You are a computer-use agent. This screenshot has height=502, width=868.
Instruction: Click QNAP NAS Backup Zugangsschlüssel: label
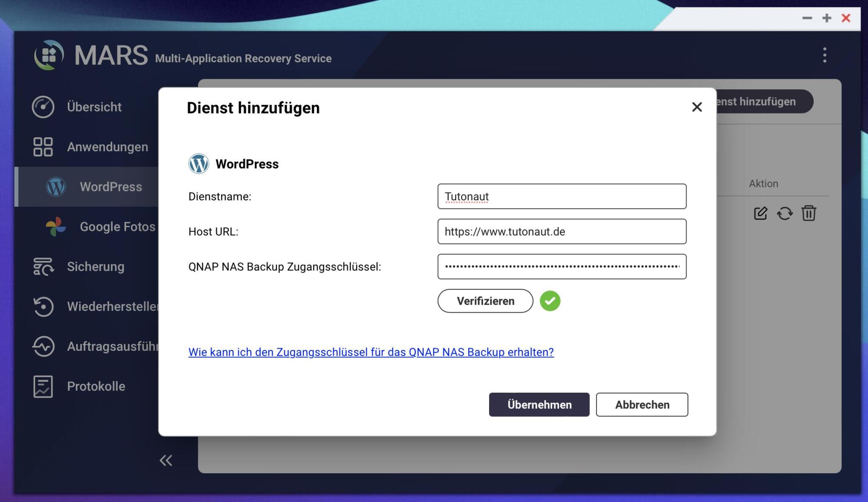pos(284,267)
